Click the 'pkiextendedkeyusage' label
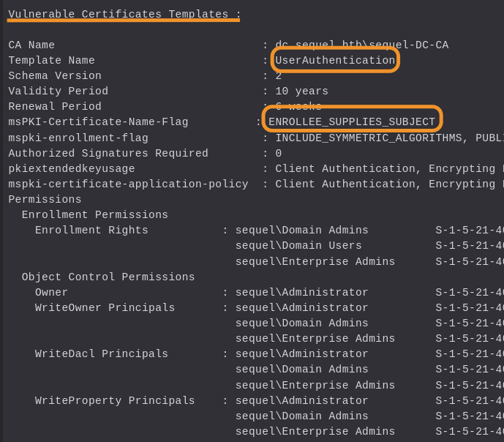Viewport: 504px width, 442px height. coord(72,168)
